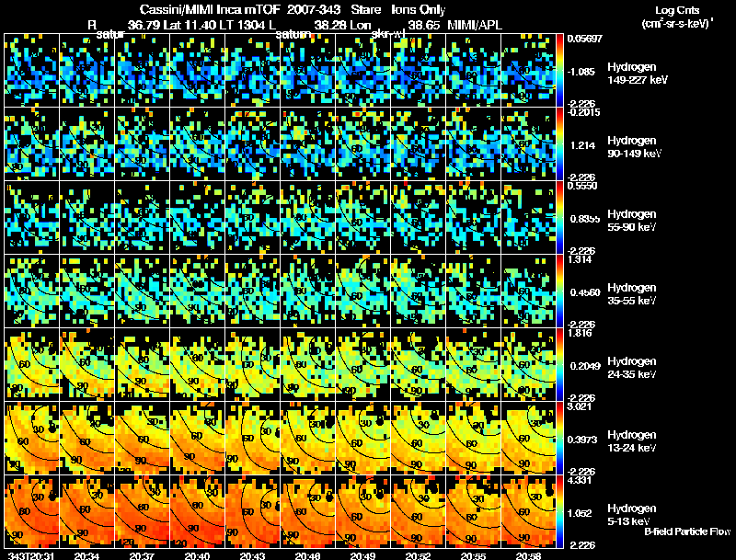Click the '20:46' time label
Screen dimensions: 736x560
(x=308, y=555)
